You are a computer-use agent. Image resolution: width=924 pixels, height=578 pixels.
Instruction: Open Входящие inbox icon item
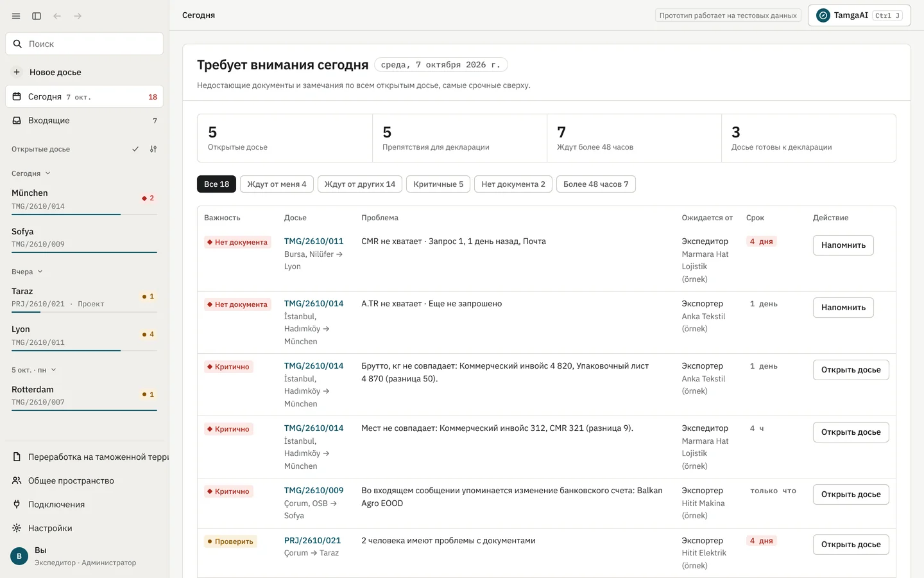(84, 120)
